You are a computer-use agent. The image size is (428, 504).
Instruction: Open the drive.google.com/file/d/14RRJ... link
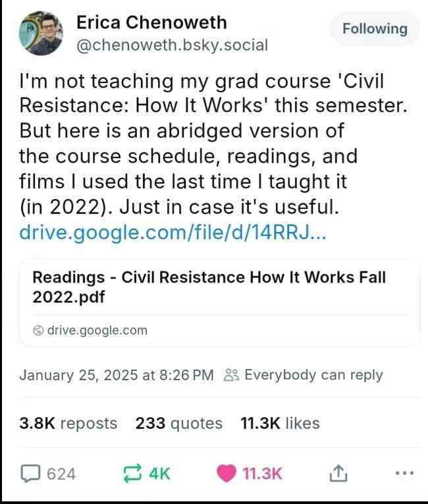pyautogui.click(x=171, y=232)
